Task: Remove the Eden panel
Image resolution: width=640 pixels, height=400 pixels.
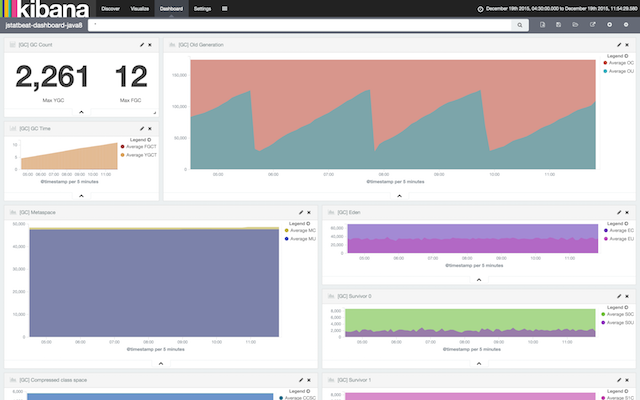Action: pyautogui.click(x=627, y=212)
